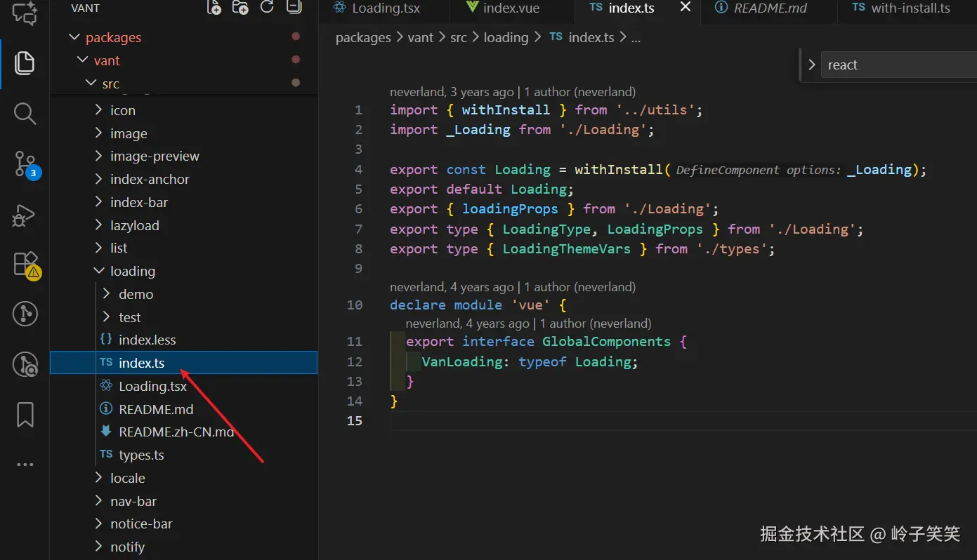The image size is (977, 560).
Task: Collapse all folders in explorer
Action: 294,8
